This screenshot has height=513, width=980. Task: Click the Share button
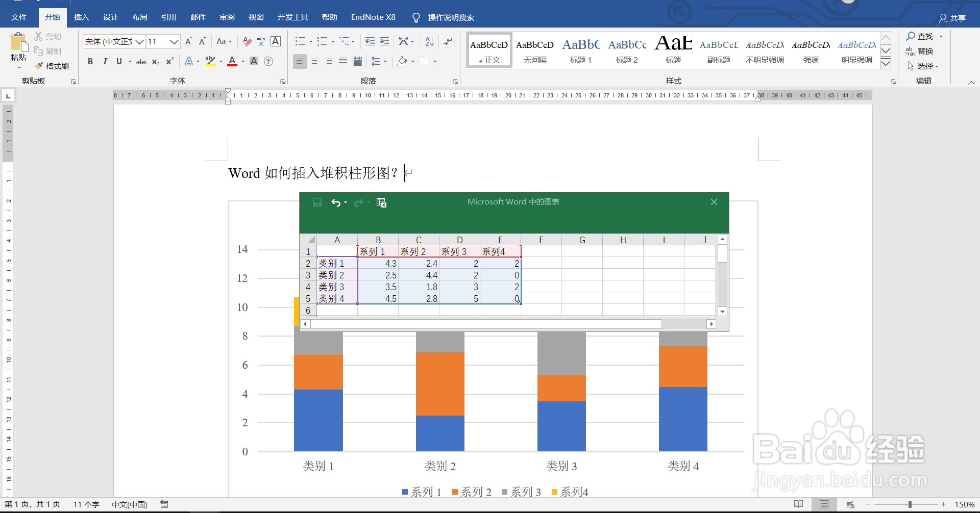click(x=952, y=18)
